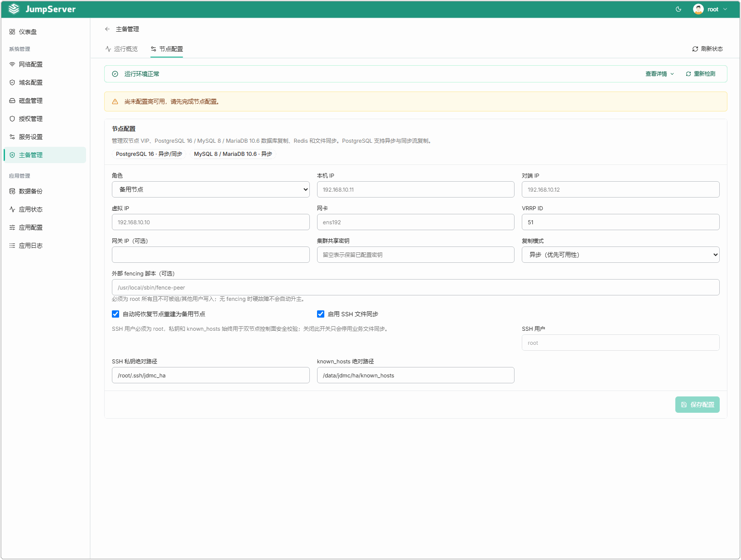Open the 复制模式 dropdown
741x560 pixels.
pyautogui.click(x=621, y=255)
